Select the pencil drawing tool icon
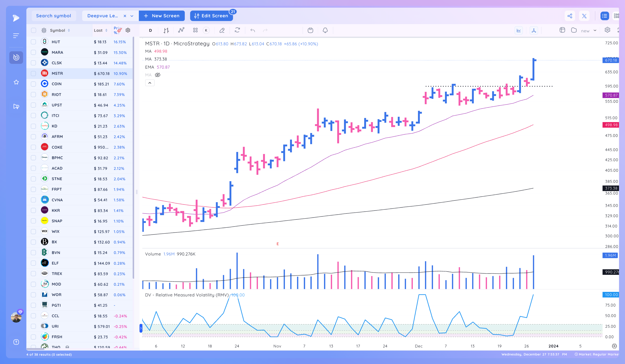 (x=222, y=30)
